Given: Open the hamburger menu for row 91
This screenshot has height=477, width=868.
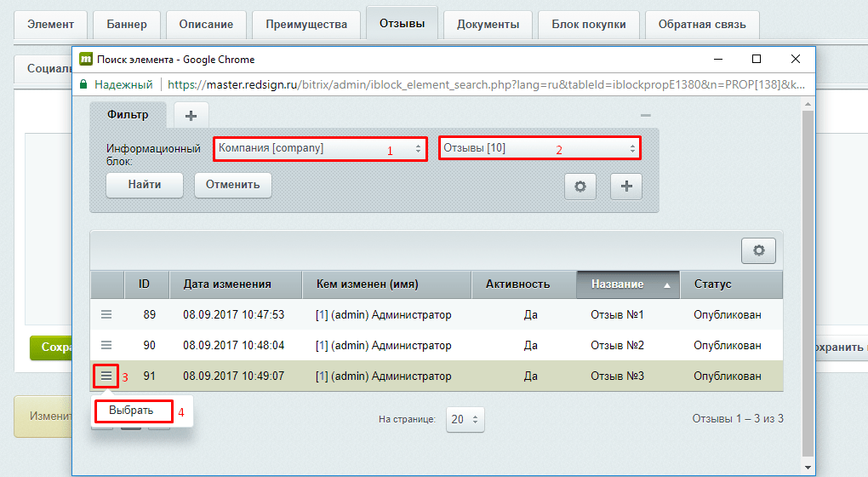Looking at the screenshot, I should click(x=106, y=375).
